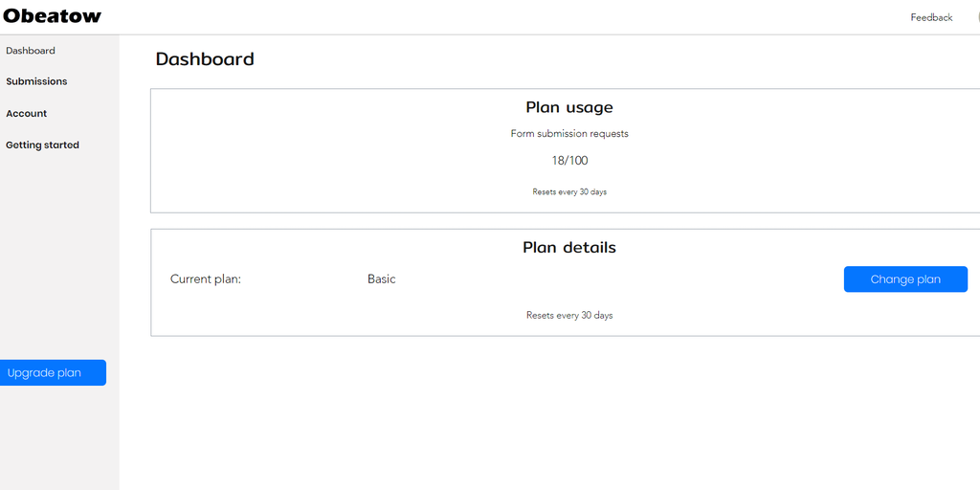Go to Dashboard in sidebar
This screenshot has height=490, width=980.
click(31, 51)
